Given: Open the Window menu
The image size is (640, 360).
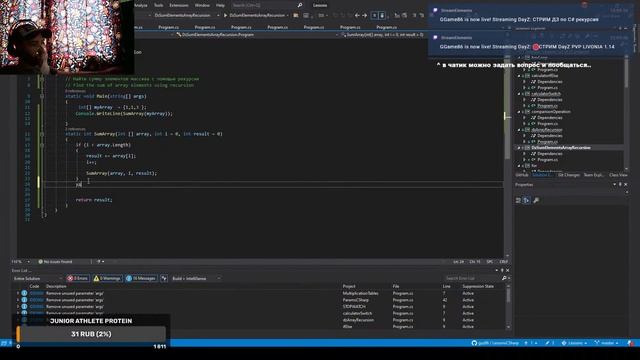Looking at the screenshot, I should (202, 5).
